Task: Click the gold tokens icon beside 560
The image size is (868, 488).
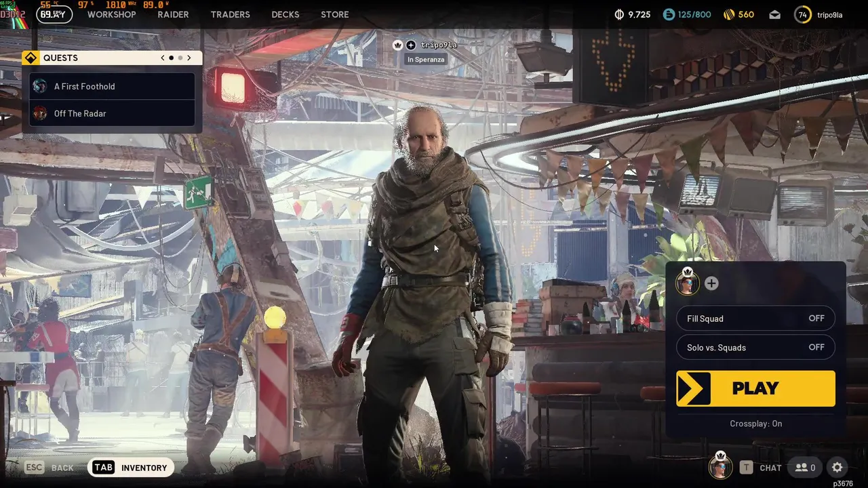Action: coord(729,14)
